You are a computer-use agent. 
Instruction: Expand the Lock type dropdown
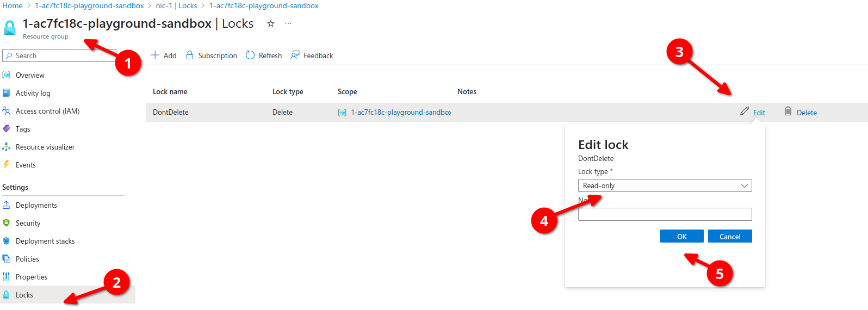point(665,185)
